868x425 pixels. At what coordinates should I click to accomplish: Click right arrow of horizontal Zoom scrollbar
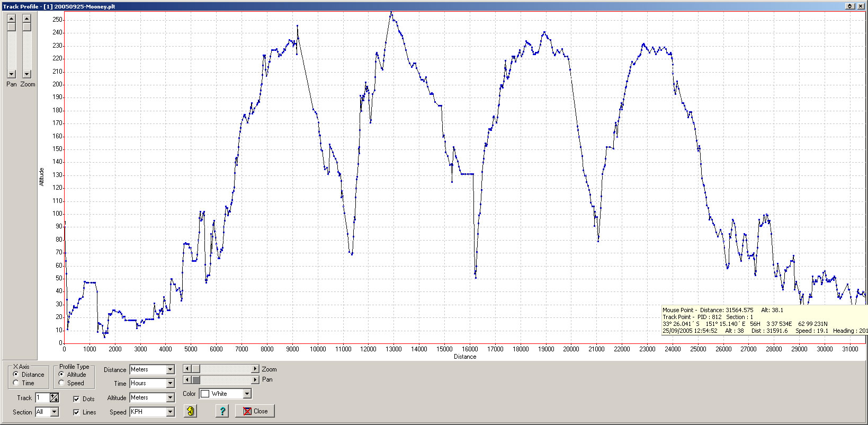point(255,369)
